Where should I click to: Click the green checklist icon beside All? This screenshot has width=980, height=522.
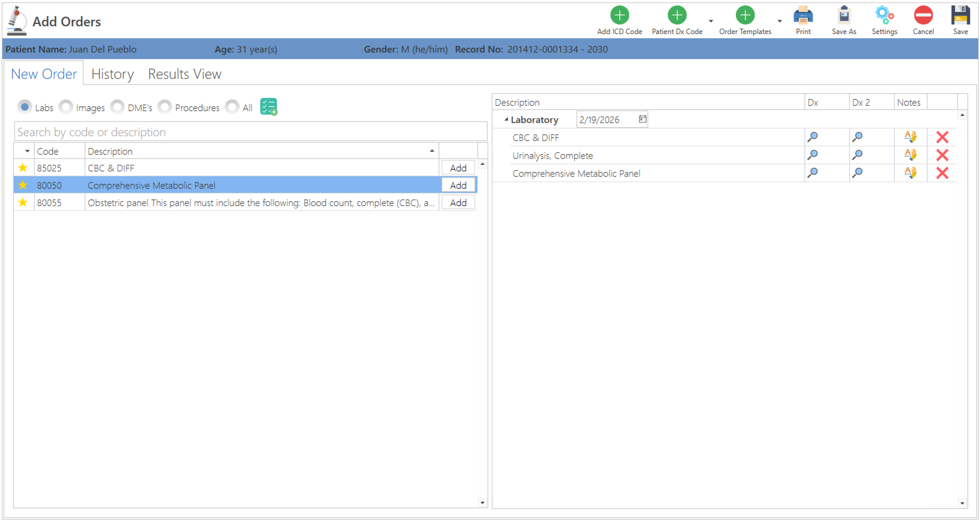(269, 107)
